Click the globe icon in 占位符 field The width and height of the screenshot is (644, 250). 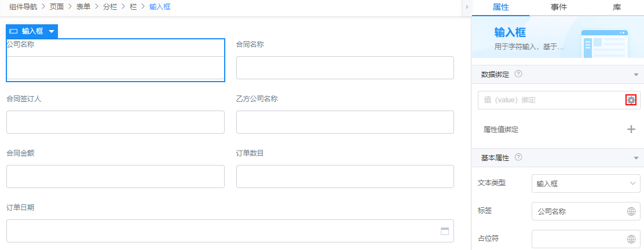click(631, 239)
